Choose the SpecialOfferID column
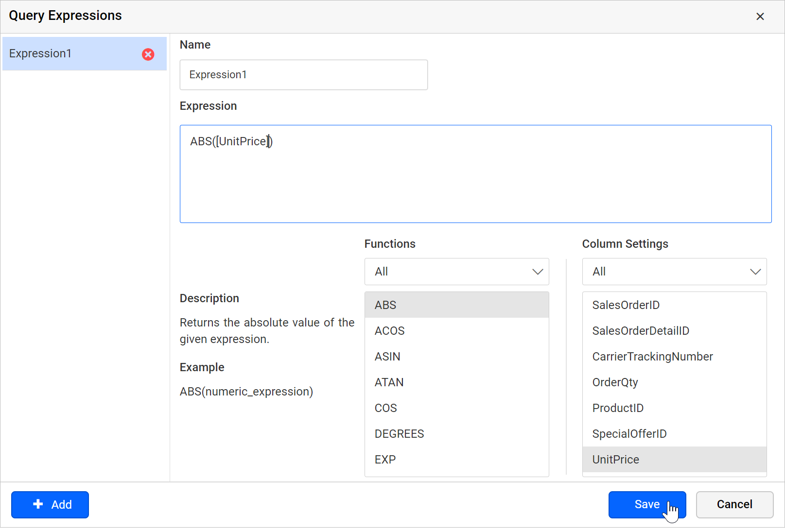The width and height of the screenshot is (785, 532). (x=675, y=434)
